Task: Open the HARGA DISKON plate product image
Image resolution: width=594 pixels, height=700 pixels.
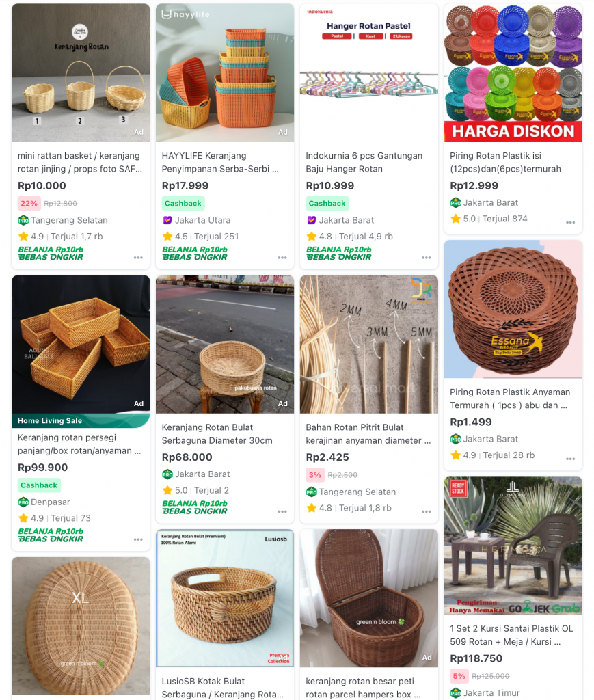Action: [513, 72]
